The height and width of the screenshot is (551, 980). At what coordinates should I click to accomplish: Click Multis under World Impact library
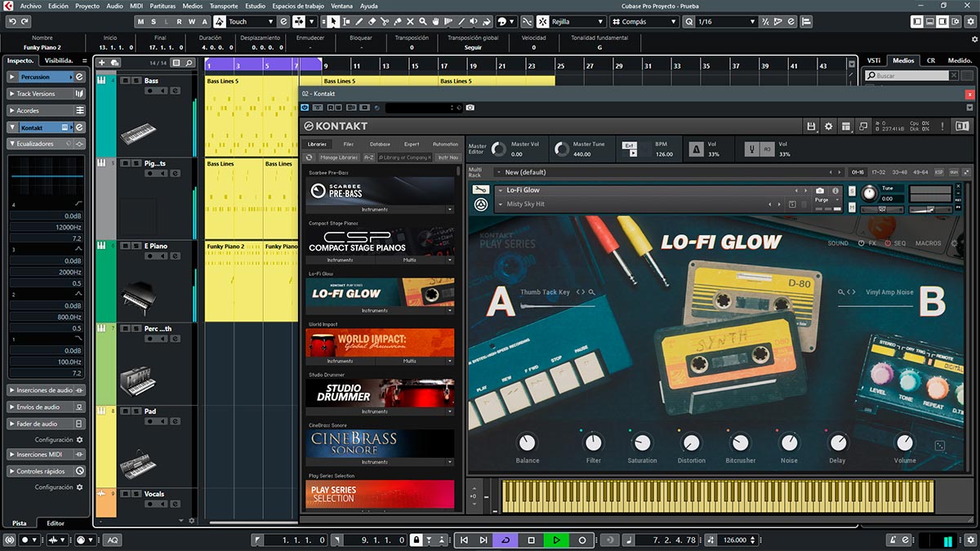coord(410,361)
